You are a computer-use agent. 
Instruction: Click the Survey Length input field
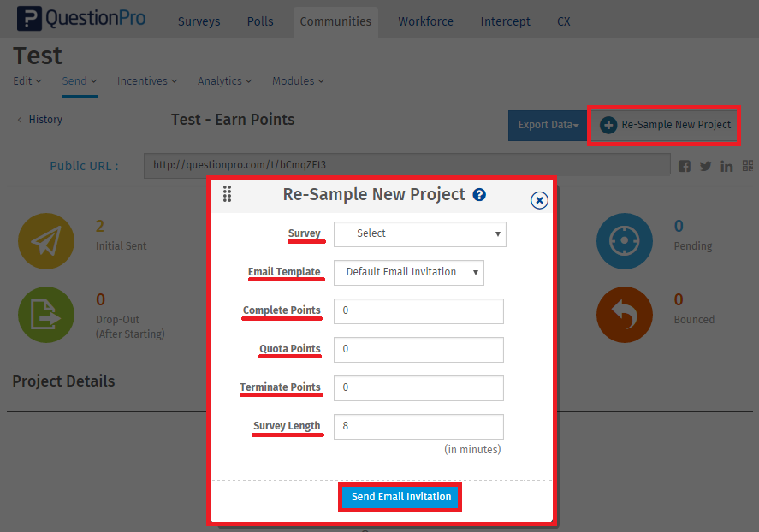tap(418, 426)
